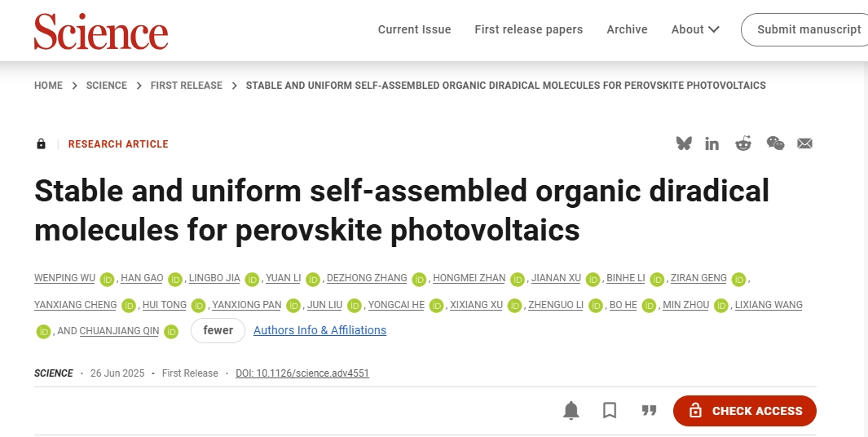The height and width of the screenshot is (437, 868).
Task: Click the bell alert icon
Action: [571, 410]
